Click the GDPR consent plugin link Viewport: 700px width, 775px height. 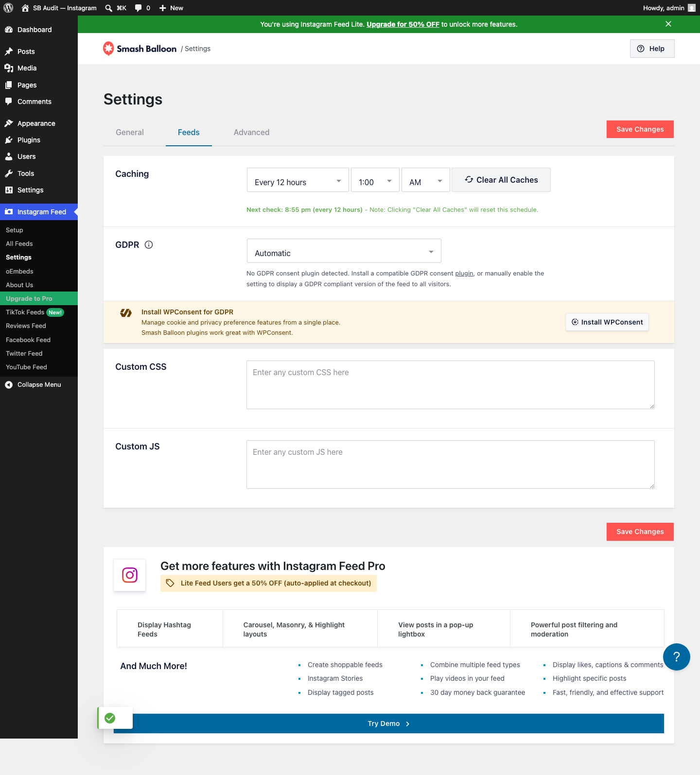464,274
